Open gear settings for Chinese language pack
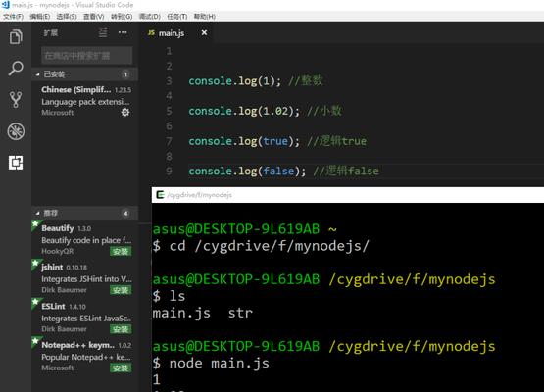The image size is (544, 392). 125,112
